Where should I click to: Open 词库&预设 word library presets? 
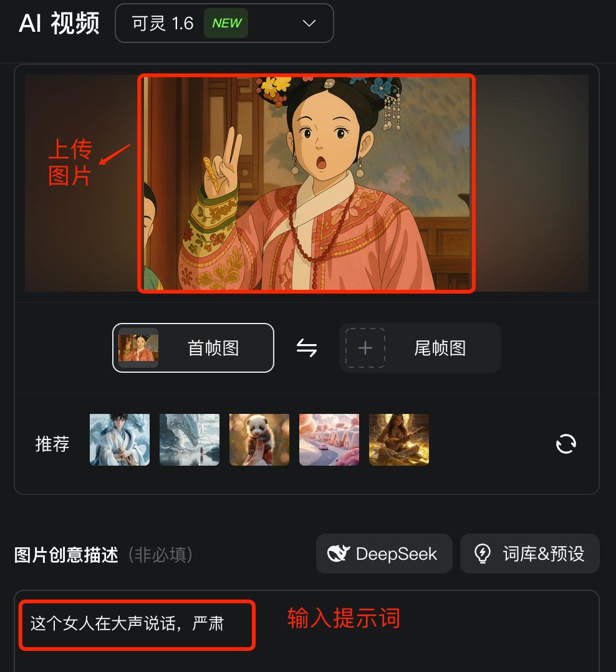tap(530, 554)
